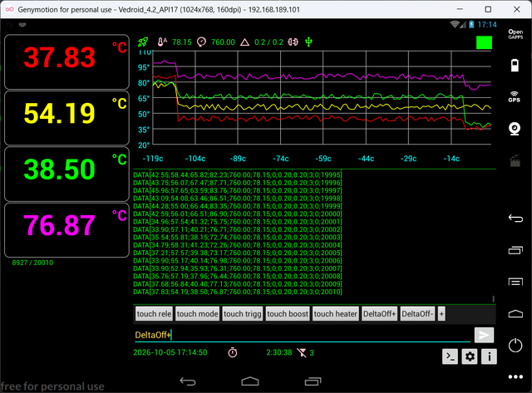Open Genymotion webcam widget
Screen dimensions: 532x393
[515, 129]
